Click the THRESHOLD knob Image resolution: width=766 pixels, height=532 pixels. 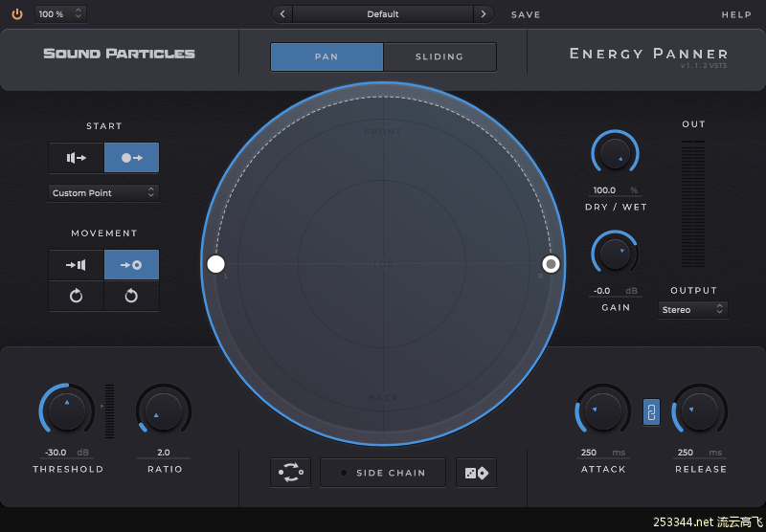click(67, 410)
